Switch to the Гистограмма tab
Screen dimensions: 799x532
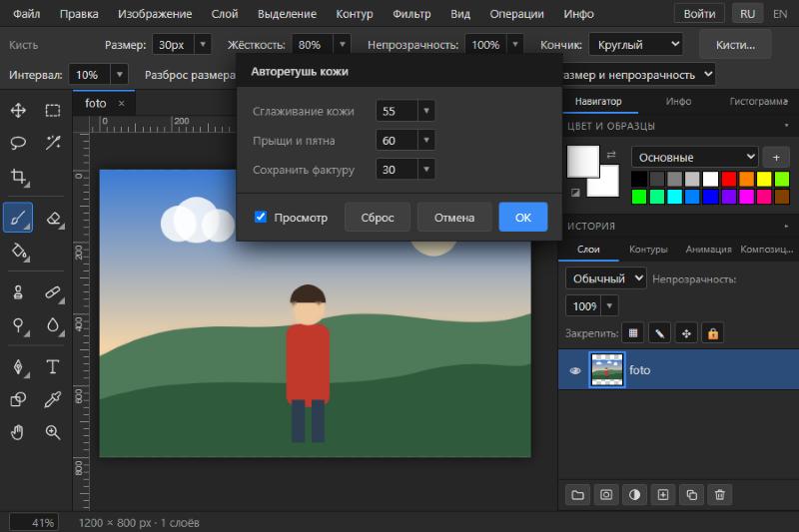759,101
